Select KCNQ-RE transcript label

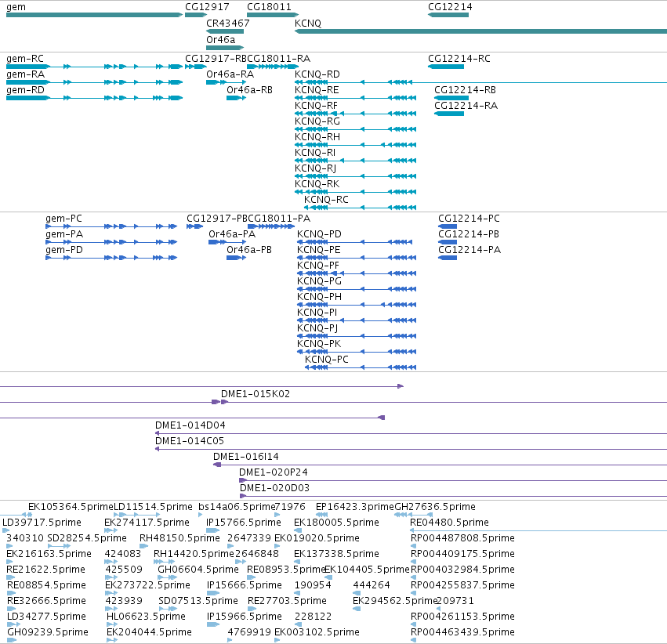tap(317, 89)
